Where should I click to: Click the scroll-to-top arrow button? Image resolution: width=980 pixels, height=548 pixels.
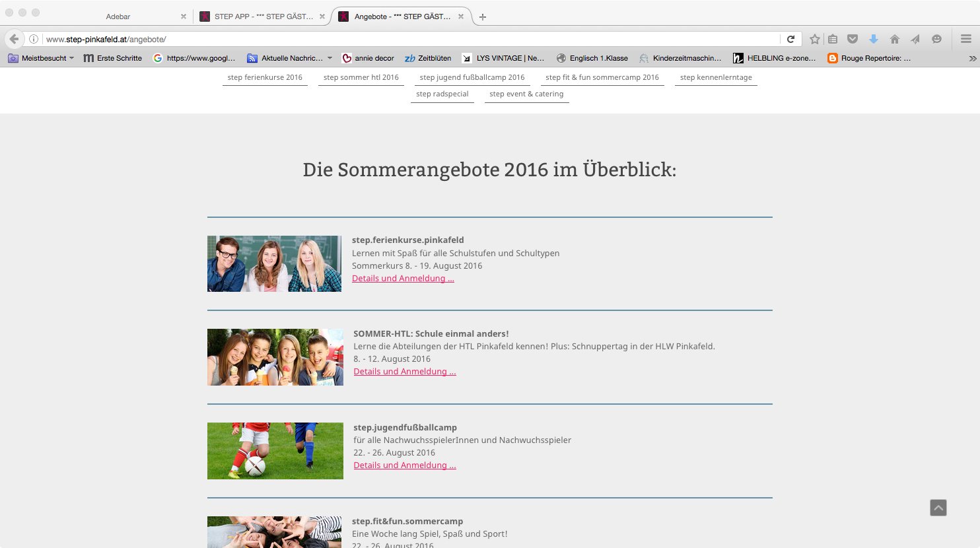coord(938,507)
